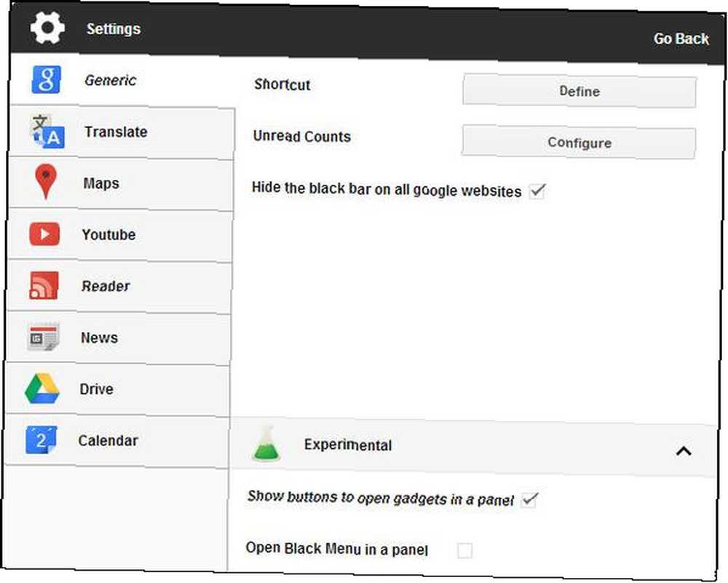Click the red Maps pin icon
The image size is (728, 583).
(45, 181)
